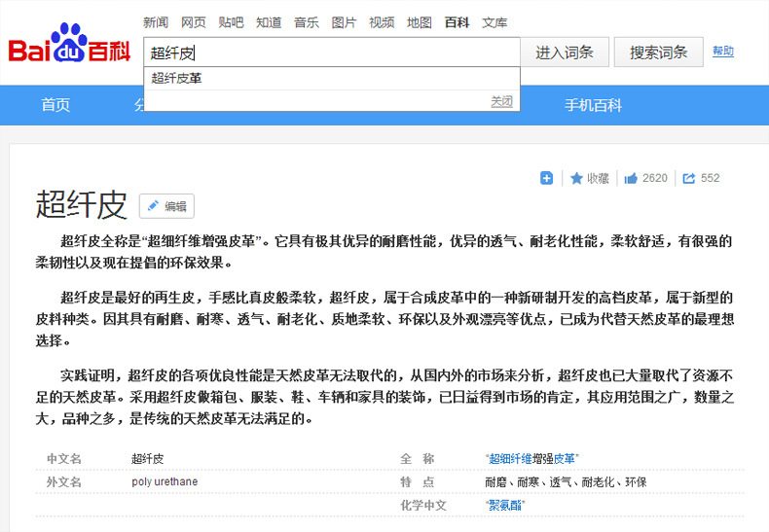Go to the 新闻 tab
Image resolution: width=769 pixels, height=532 pixels.
156,22
